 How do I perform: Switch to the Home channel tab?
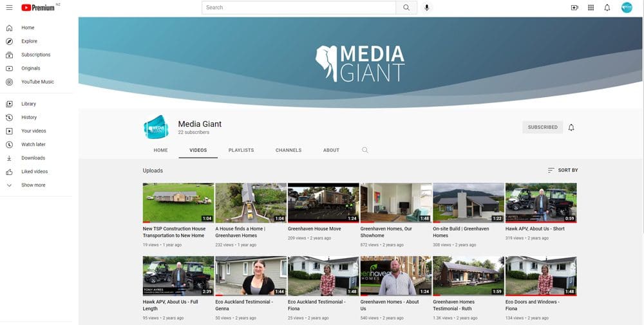click(x=160, y=150)
